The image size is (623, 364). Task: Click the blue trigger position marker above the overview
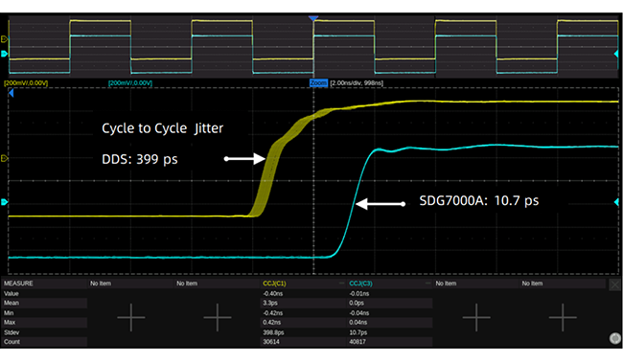tap(313, 18)
